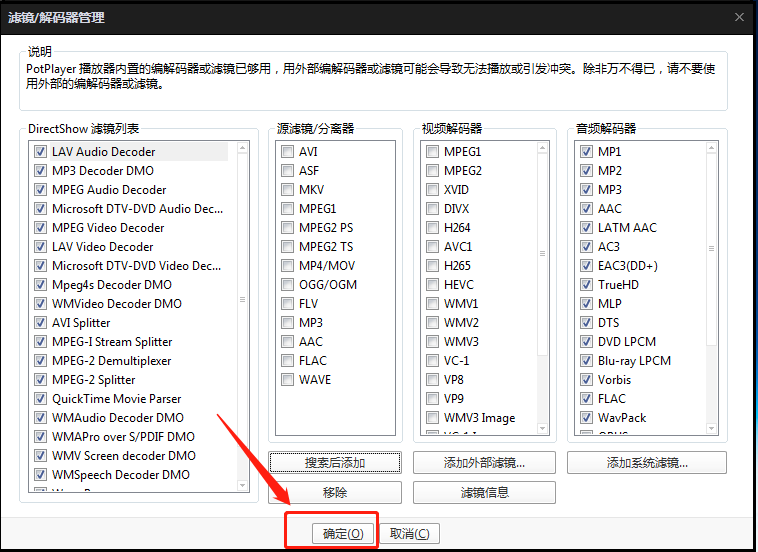Screen dimensions: 758x552
Task: Disable the TrueHD audio decoder checkbox
Action: pos(587,285)
